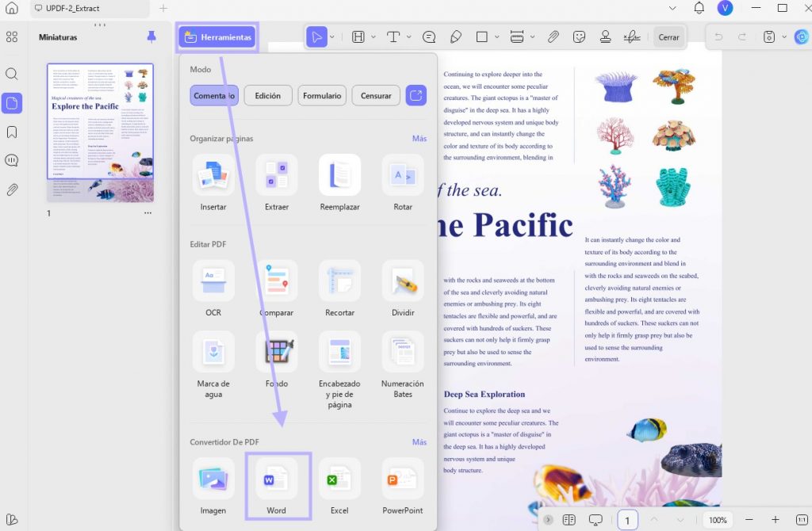Convert PDF to Word

click(277, 487)
